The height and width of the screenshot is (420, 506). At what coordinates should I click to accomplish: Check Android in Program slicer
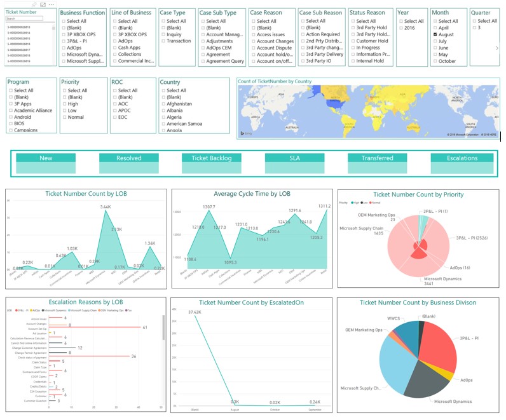pos(11,117)
